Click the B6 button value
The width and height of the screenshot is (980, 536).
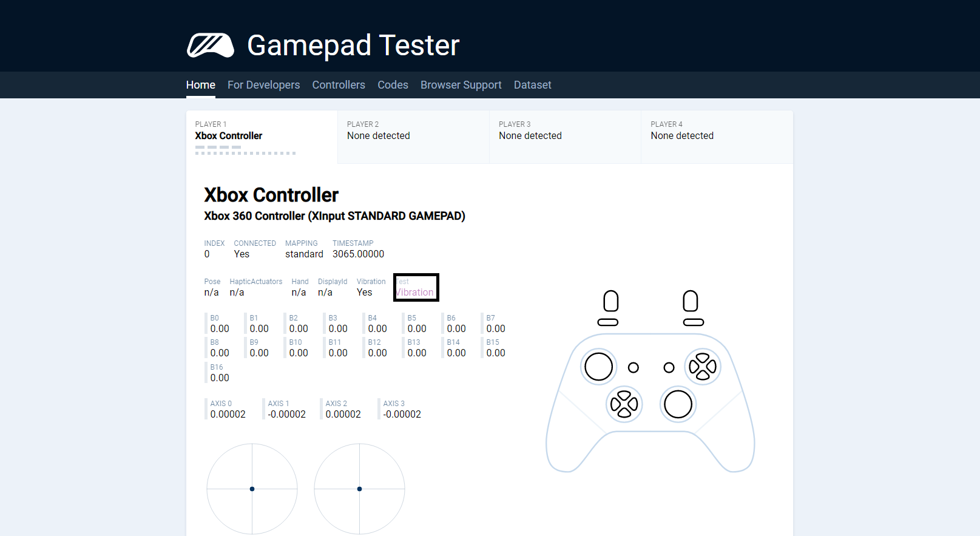(456, 329)
